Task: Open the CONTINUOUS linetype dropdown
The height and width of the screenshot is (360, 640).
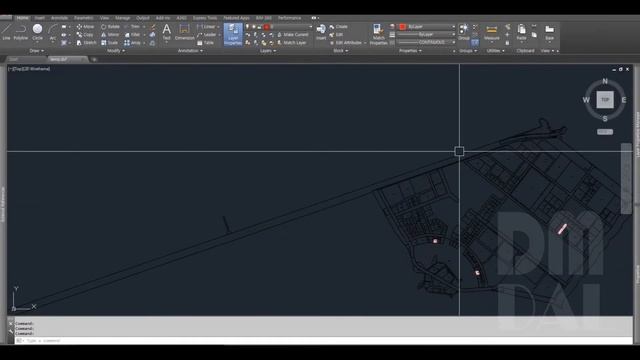Action: (427, 42)
